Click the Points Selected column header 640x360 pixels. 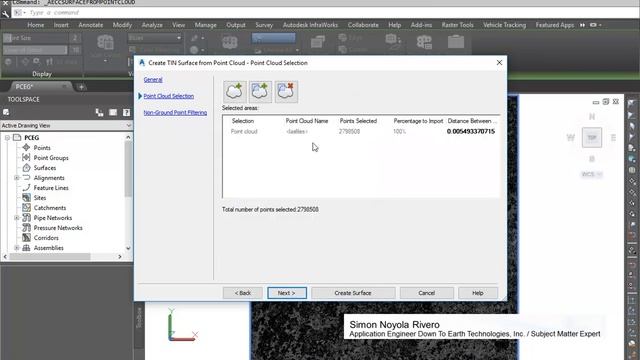(x=358, y=121)
